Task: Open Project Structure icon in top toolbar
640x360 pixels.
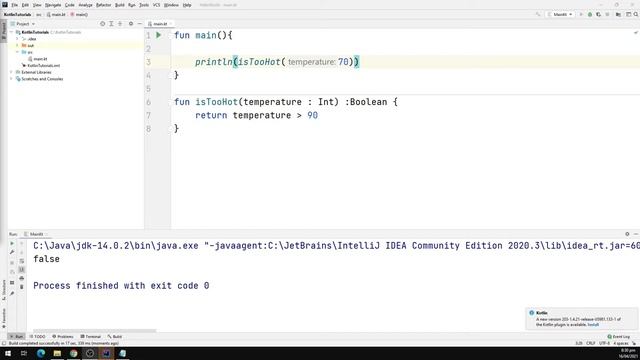Action: [618, 14]
